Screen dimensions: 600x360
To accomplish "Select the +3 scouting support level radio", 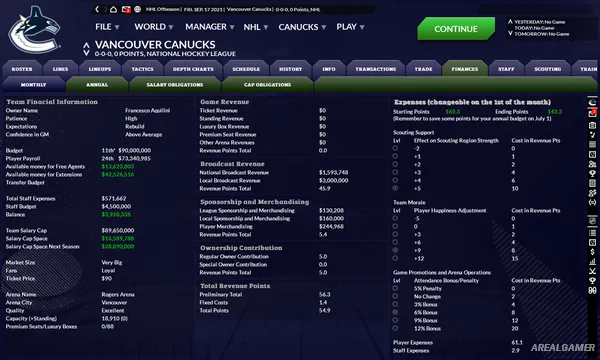I will point(395,172).
